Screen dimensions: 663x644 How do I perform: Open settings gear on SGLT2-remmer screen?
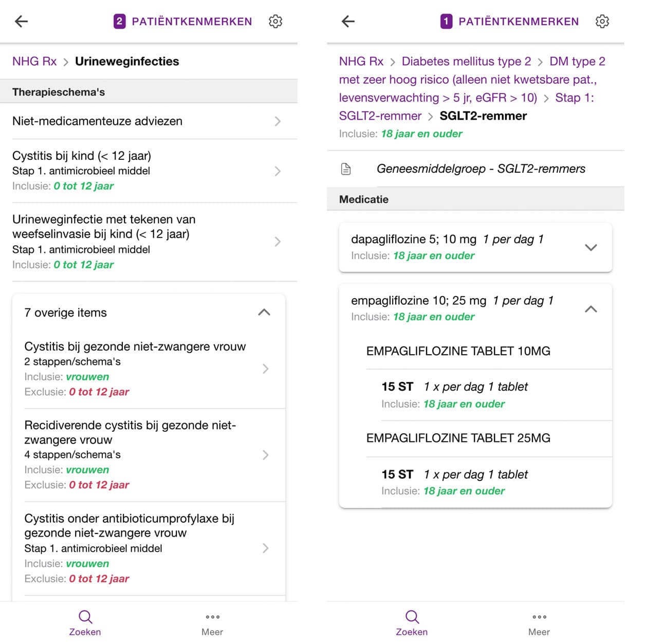602,21
